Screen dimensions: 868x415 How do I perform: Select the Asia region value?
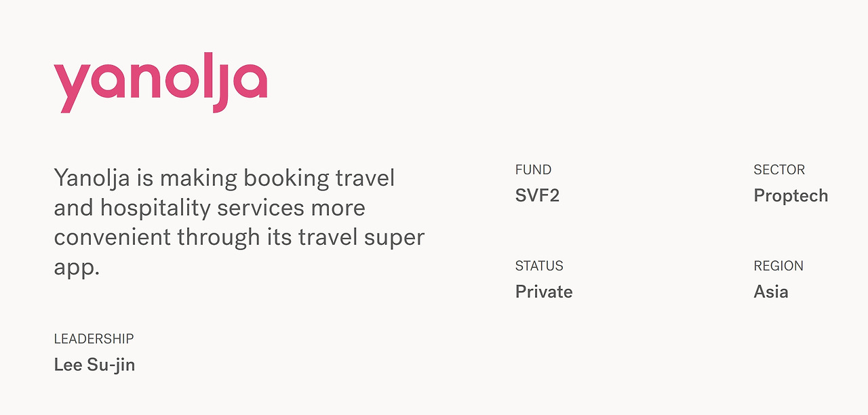click(771, 292)
